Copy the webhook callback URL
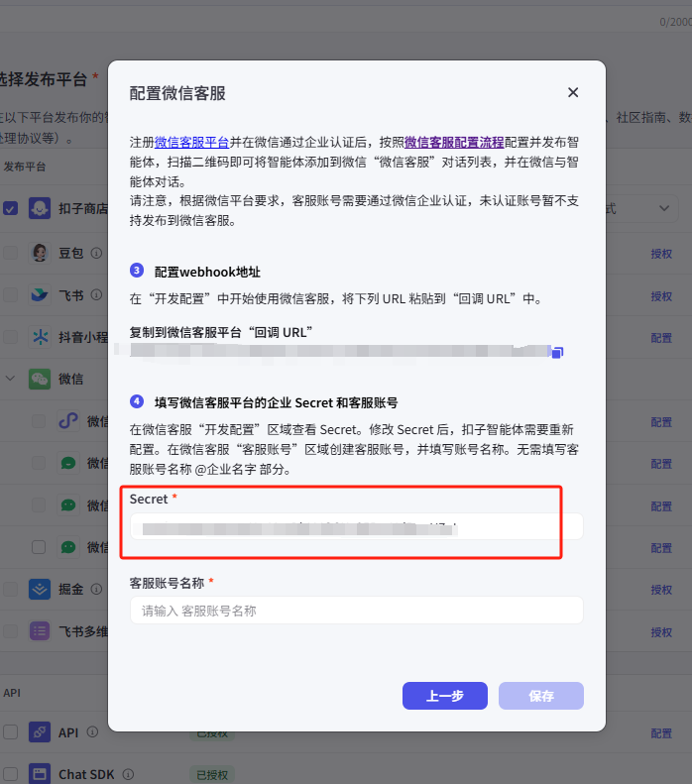 tap(557, 352)
